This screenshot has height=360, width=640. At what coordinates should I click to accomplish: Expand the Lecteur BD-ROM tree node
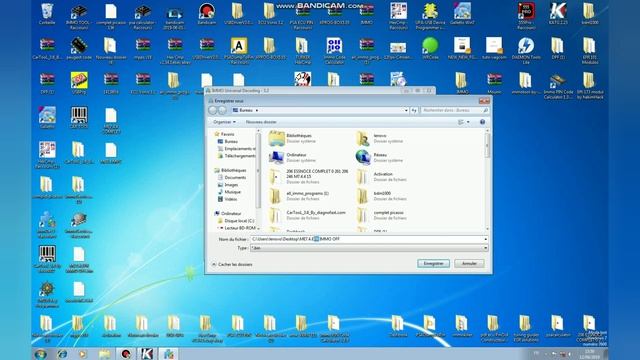pyautogui.click(x=218, y=228)
